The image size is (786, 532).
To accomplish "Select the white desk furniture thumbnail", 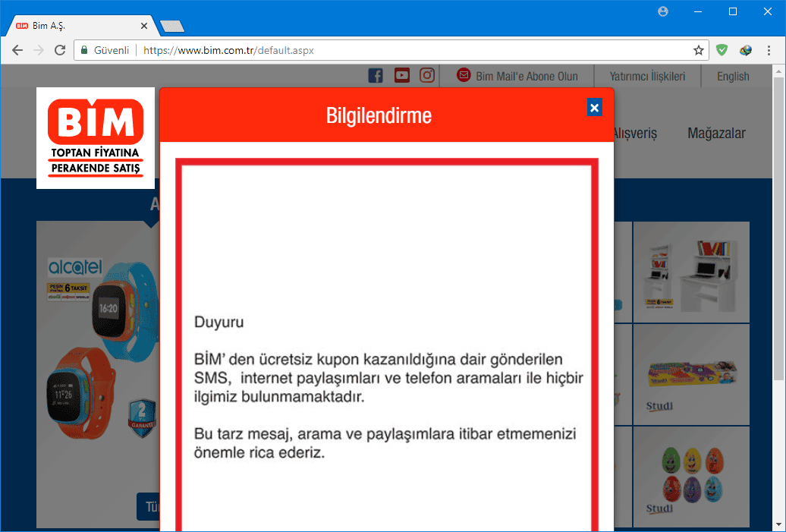I will coord(691,272).
